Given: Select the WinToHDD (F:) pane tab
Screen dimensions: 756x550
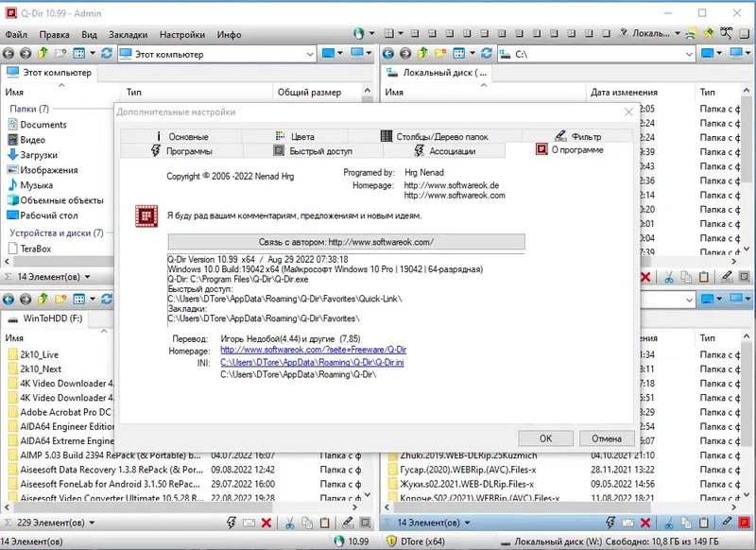Looking at the screenshot, I should point(45,318).
